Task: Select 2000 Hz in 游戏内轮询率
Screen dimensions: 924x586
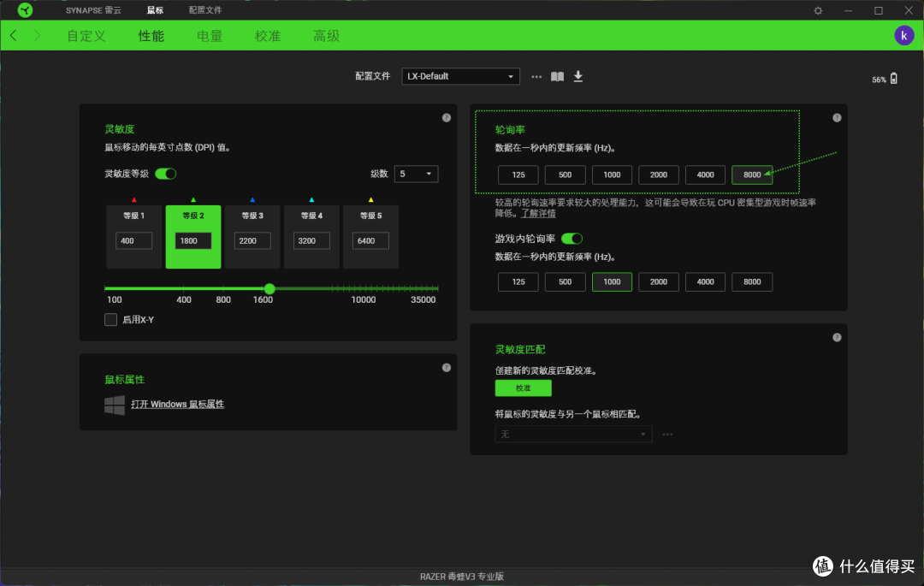Action: tap(658, 282)
